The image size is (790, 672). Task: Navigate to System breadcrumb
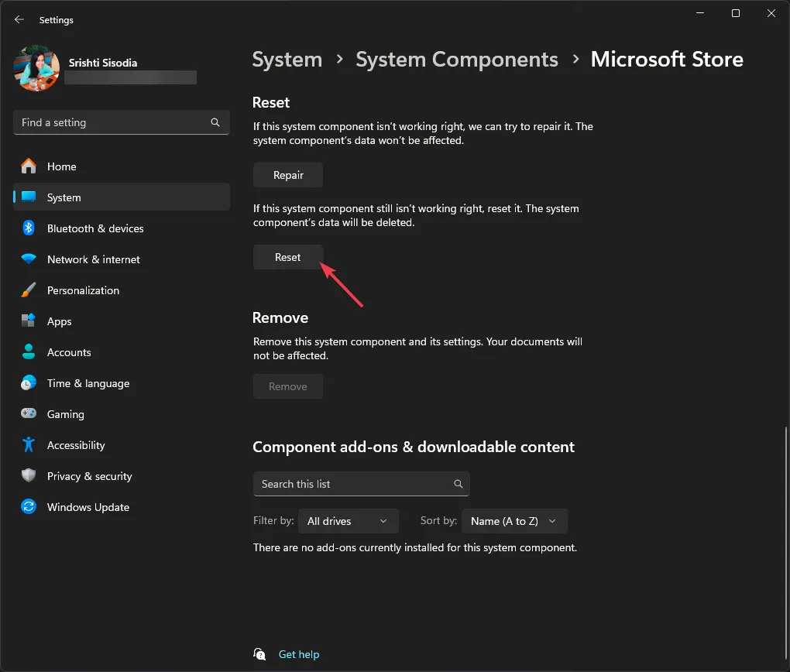click(287, 60)
